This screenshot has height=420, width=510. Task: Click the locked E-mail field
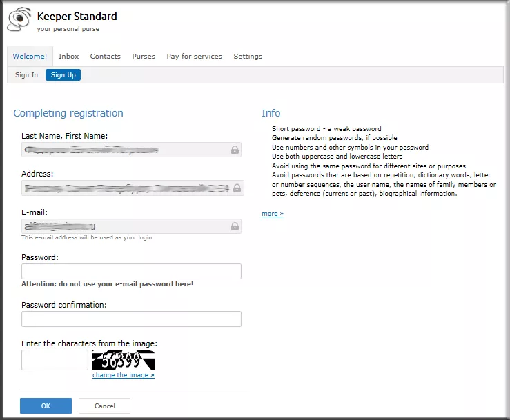[x=131, y=226]
